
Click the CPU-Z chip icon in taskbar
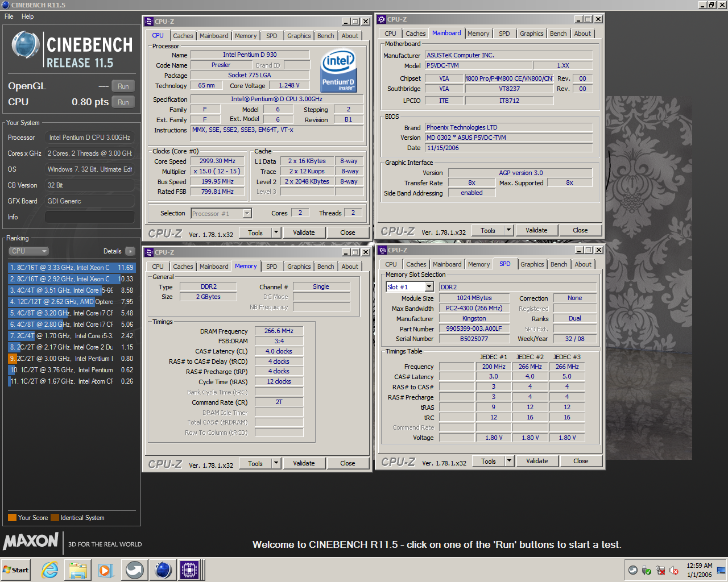(x=189, y=570)
